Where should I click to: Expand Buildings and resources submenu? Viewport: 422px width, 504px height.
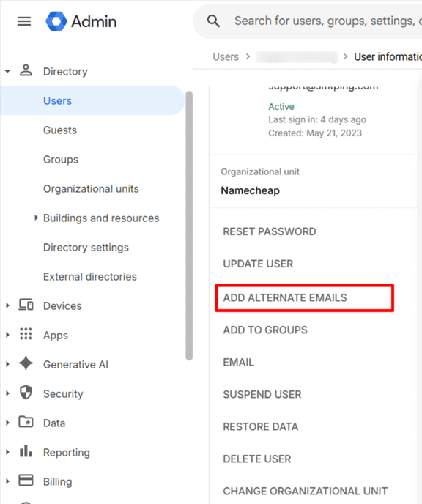[x=36, y=218]
